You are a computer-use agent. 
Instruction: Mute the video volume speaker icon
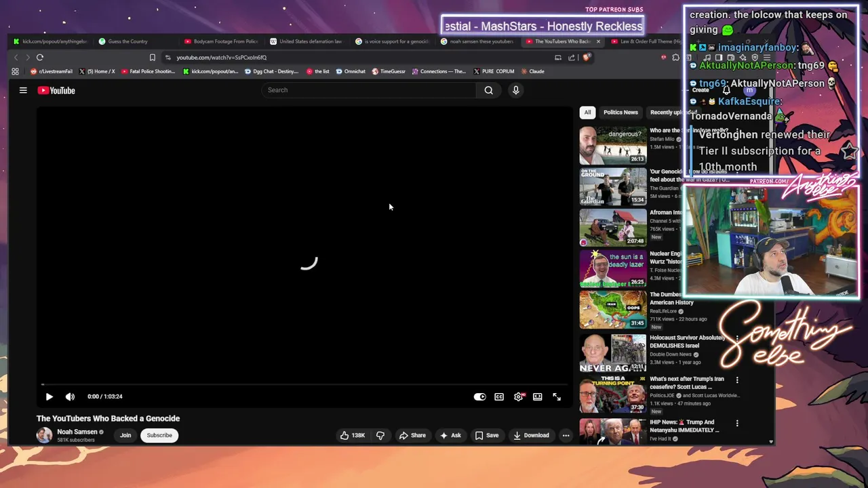tap(70, 396)
